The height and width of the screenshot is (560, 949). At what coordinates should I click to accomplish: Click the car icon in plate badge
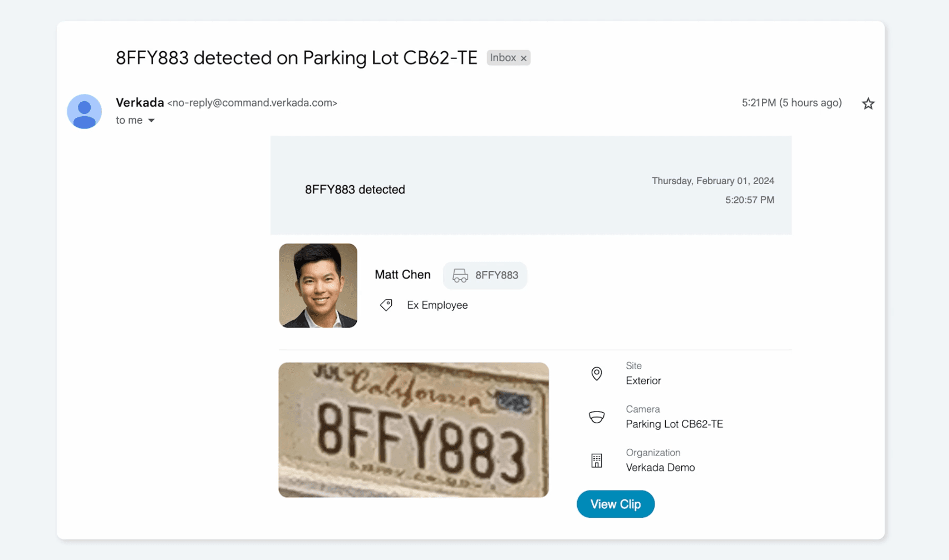[x=460, y=275]
